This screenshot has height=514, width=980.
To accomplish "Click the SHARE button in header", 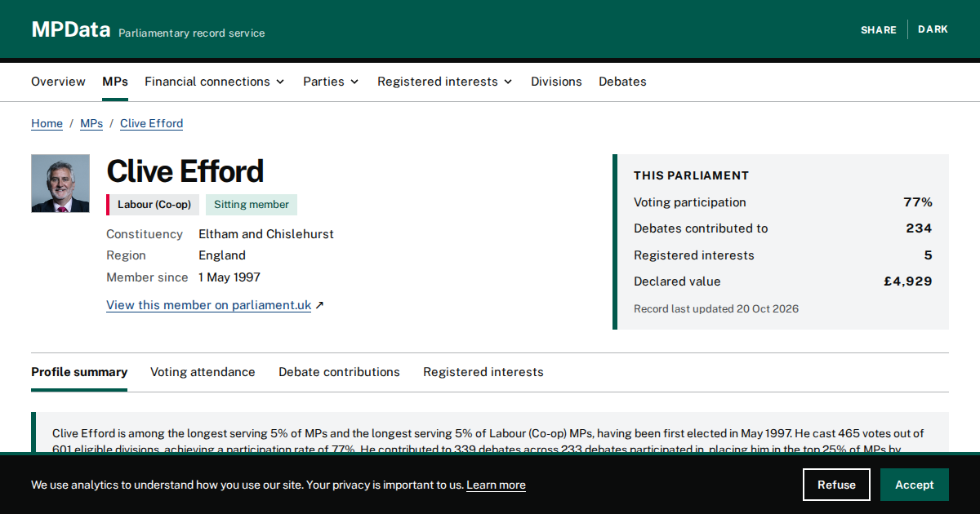I will (x=879, y=29).
